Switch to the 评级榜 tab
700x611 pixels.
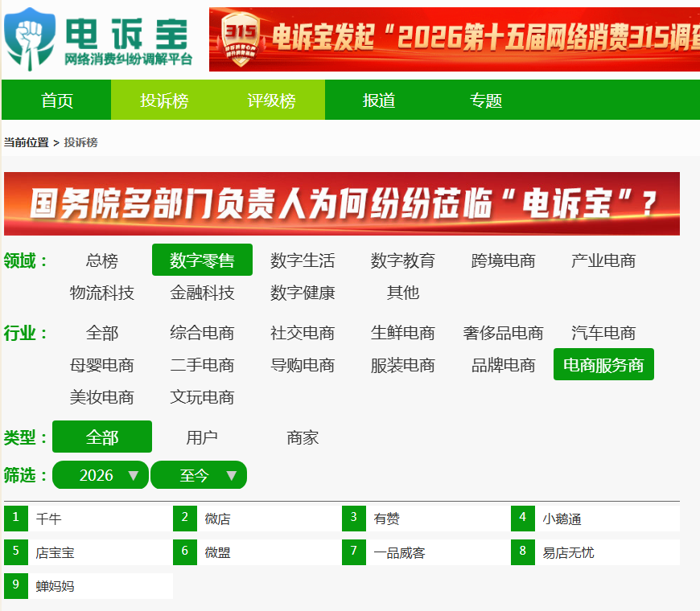(x=271, y=100)
